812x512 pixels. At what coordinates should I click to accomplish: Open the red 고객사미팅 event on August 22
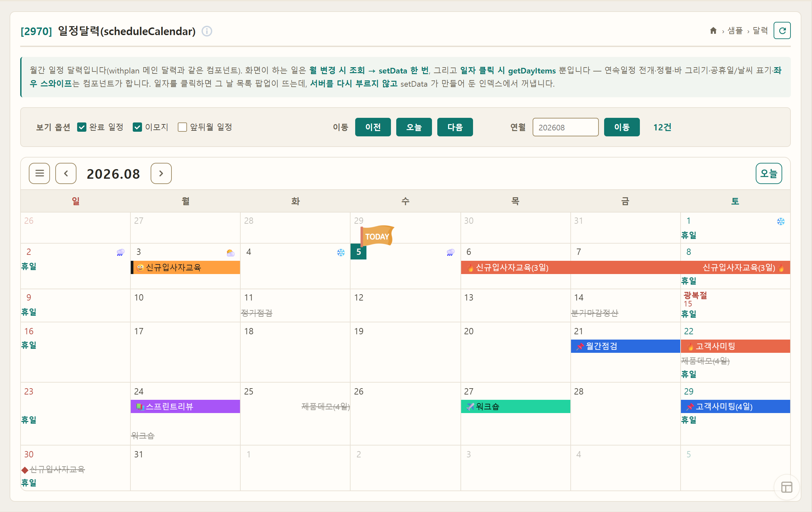click(x=735, y=346)
